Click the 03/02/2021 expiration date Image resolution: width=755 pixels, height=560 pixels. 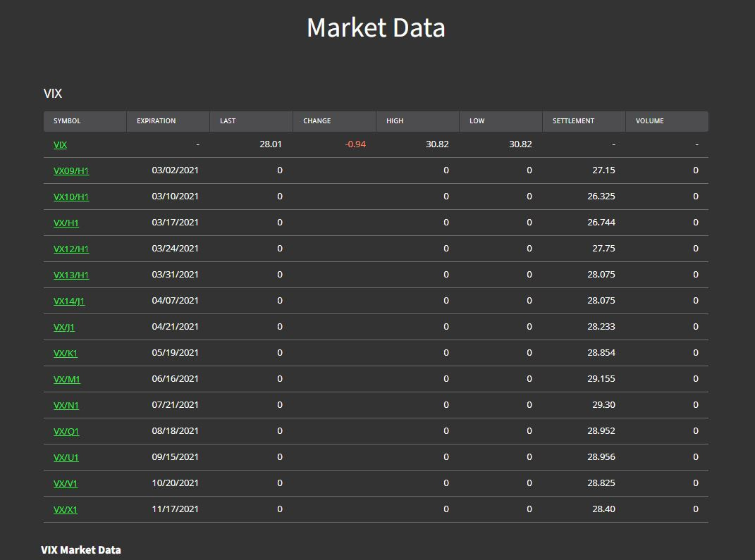pyautogui.click(x=176, y=170)
